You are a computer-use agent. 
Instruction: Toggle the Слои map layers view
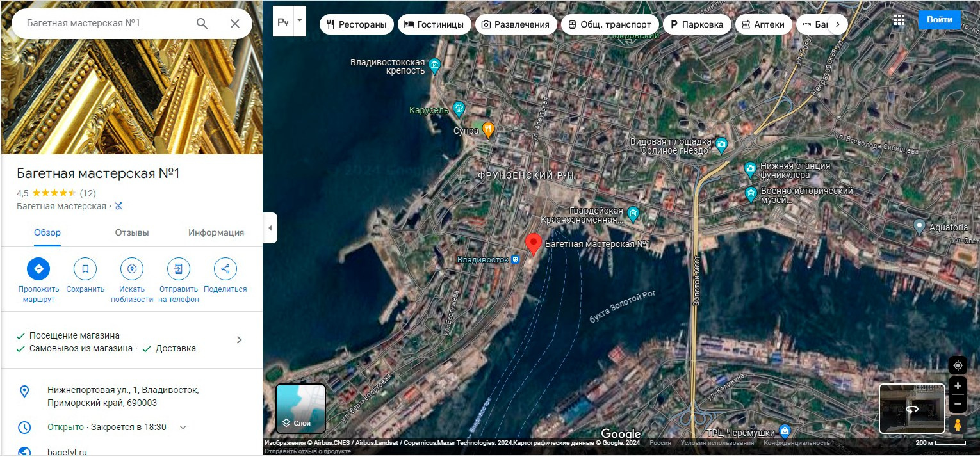pos(300,408)
